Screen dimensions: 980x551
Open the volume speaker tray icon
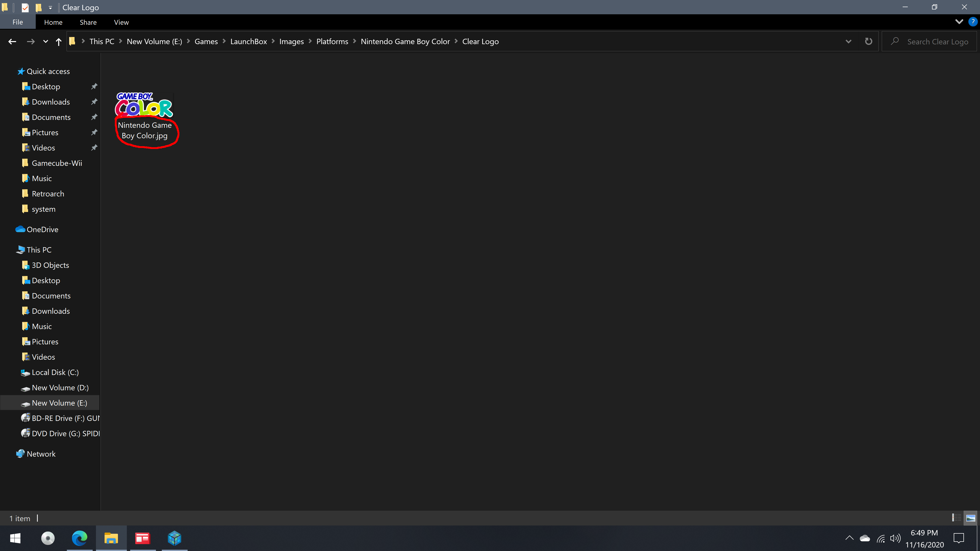[896, 538]
